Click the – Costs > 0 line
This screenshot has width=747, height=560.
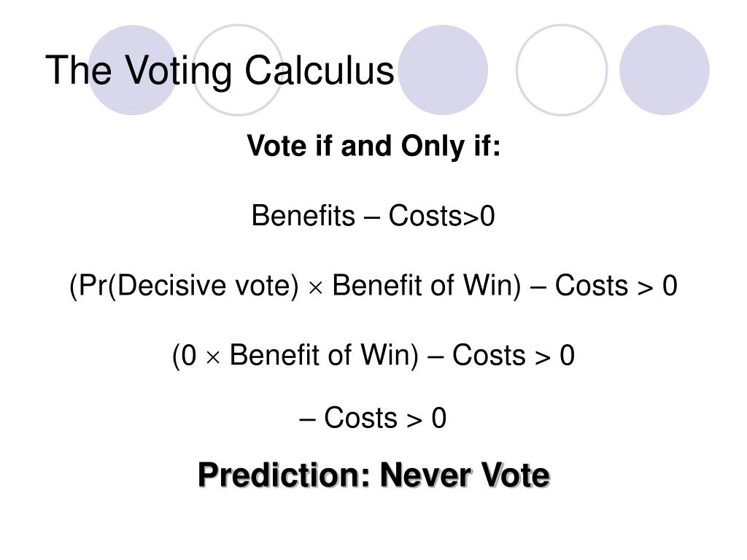coord(373,418)
